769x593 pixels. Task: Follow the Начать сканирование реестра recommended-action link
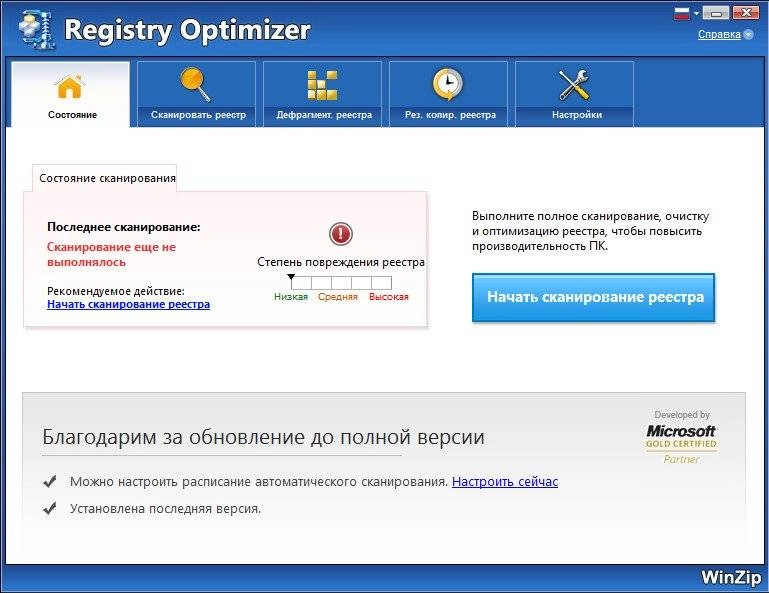tap(128, 305)
